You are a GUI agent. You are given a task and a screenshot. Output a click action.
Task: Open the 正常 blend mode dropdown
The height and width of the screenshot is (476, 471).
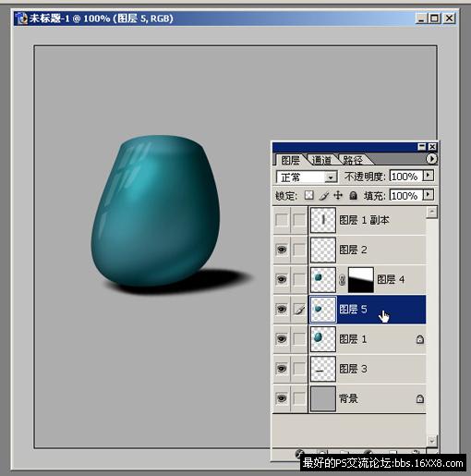(x=307, y=177)
